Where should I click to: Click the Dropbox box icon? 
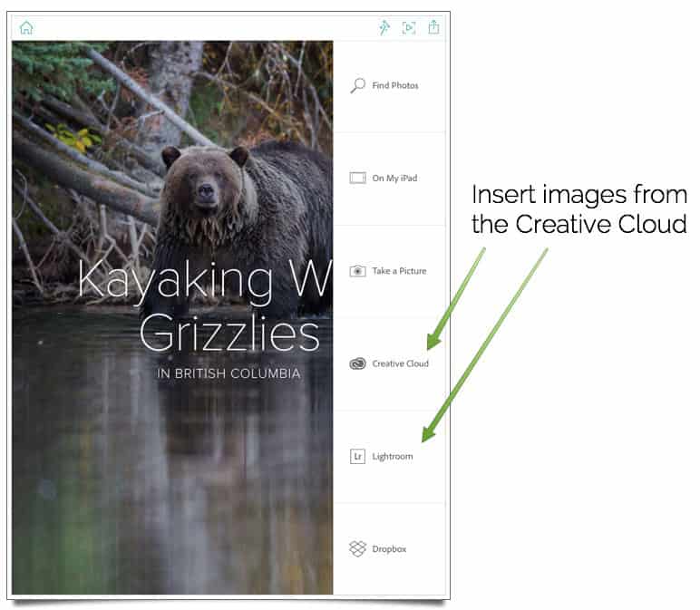click(x=357, y=549)
